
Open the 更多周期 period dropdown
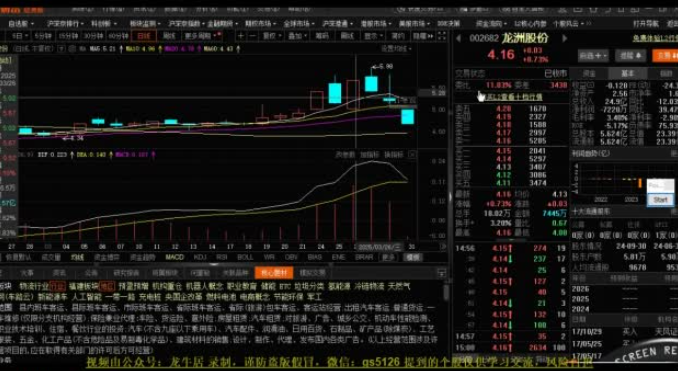(x=200, y=36)
